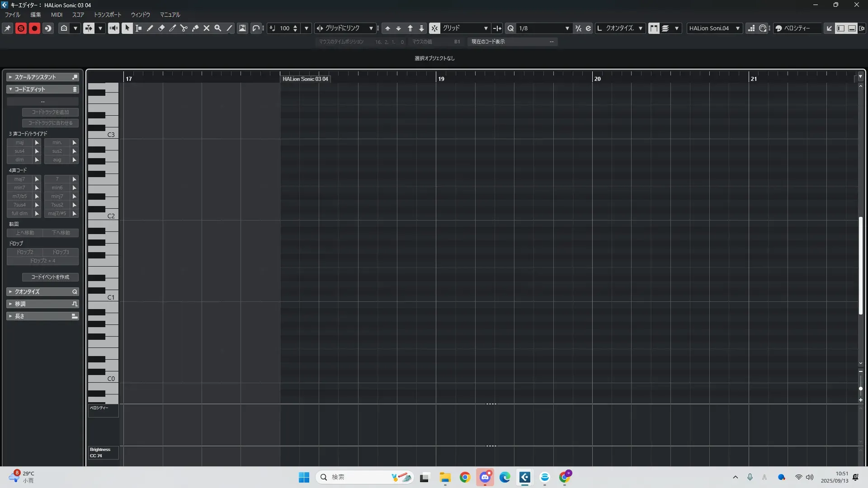The height and width of the screenshot is (488, 868).
Task: Click the maj7 chord button
Action: pyautogui.click(x=19, y=179)
